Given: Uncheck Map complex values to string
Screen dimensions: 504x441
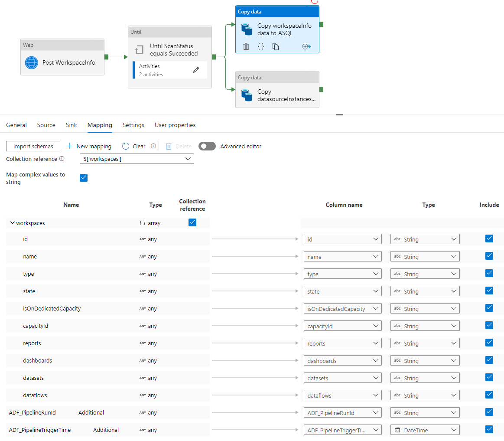Looking at the screenshot, I should tap(83, 178).
